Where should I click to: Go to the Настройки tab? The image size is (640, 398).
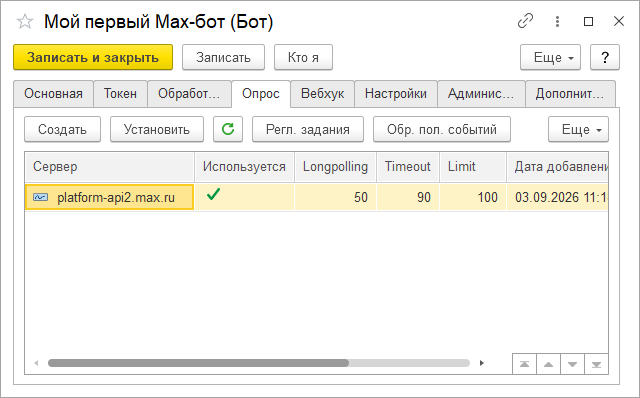(x=396, y=94)
